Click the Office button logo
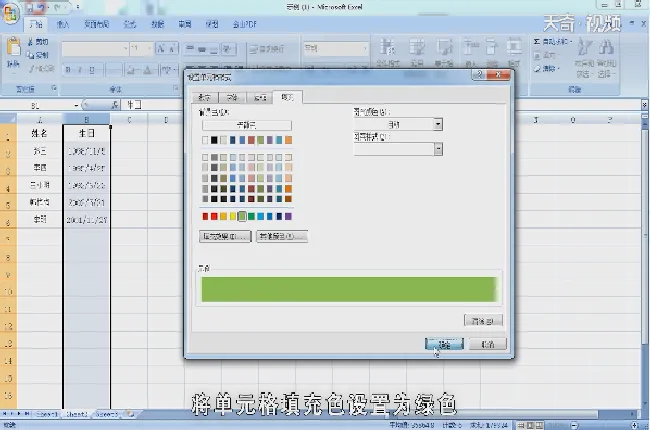Image resolution: width=650 pixels, height=430 pixels. coord(10,12)
